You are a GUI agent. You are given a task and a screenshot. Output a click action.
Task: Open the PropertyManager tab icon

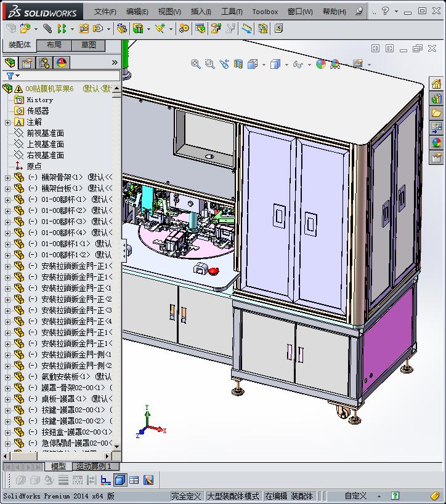(27, 62)
